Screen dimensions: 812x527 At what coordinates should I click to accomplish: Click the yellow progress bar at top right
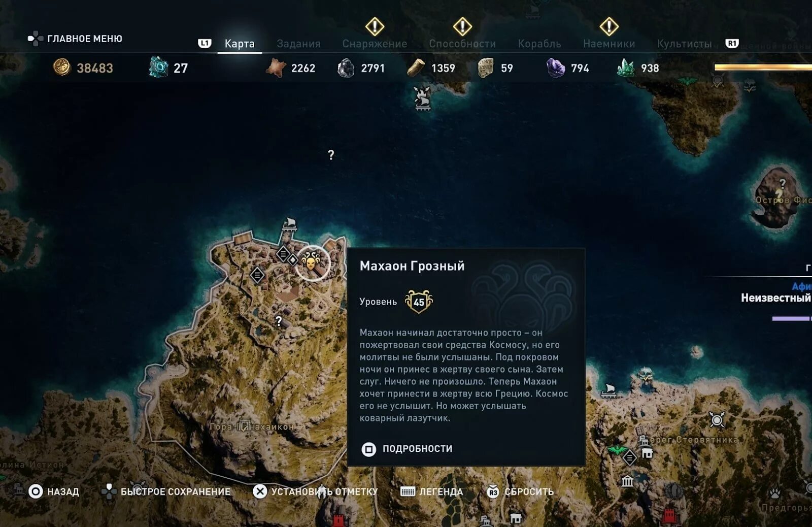pyautogui.click(x=763, y=67)
